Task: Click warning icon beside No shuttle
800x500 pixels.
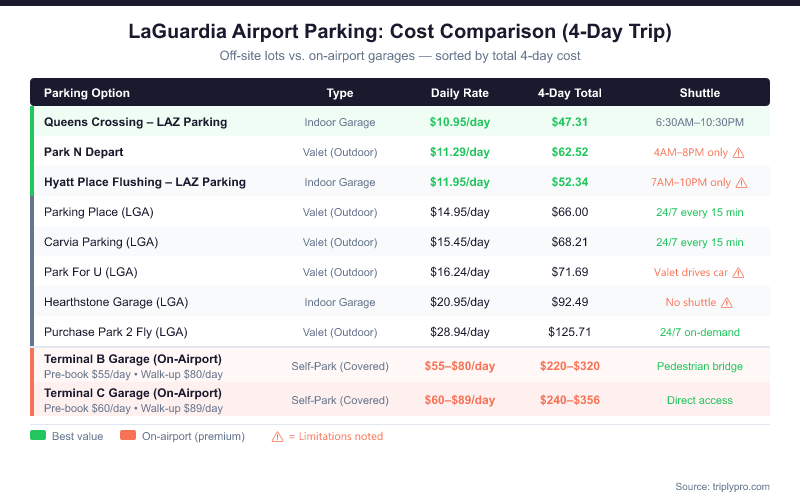Action: pyautogui.click(x=727, y=302)
